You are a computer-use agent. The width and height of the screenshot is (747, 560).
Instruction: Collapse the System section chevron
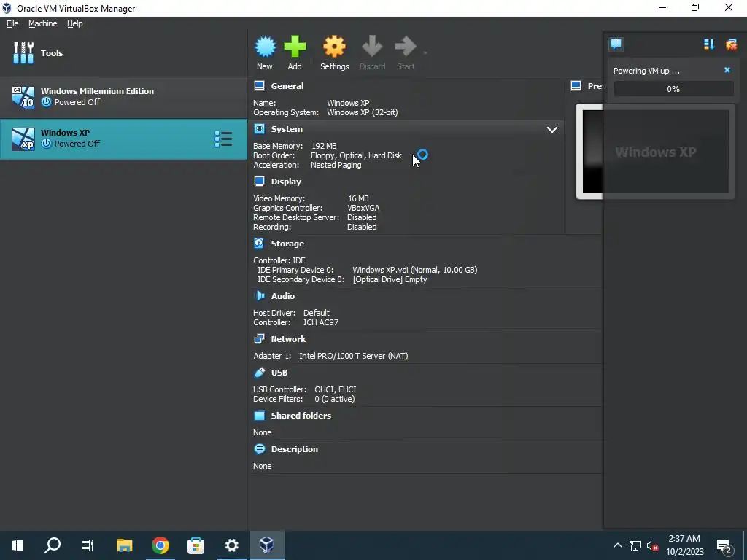(x=551, y=130)
